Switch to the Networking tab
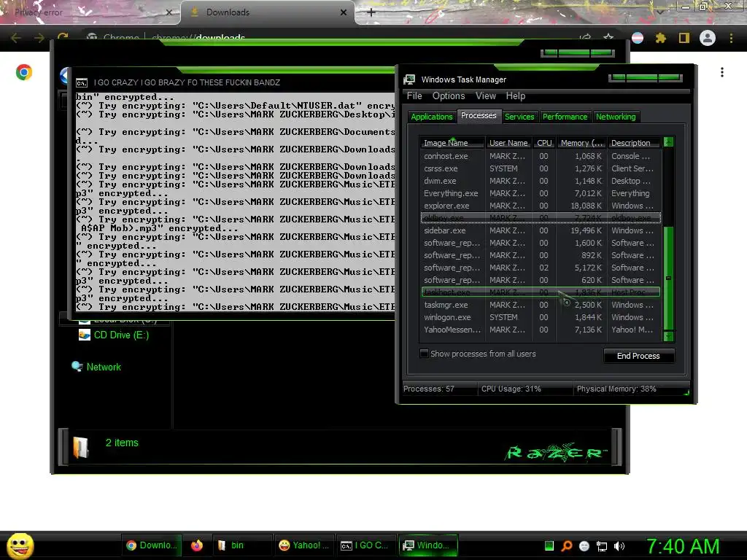The height and width of the screenshot is (560, 747). coord(616,117)
